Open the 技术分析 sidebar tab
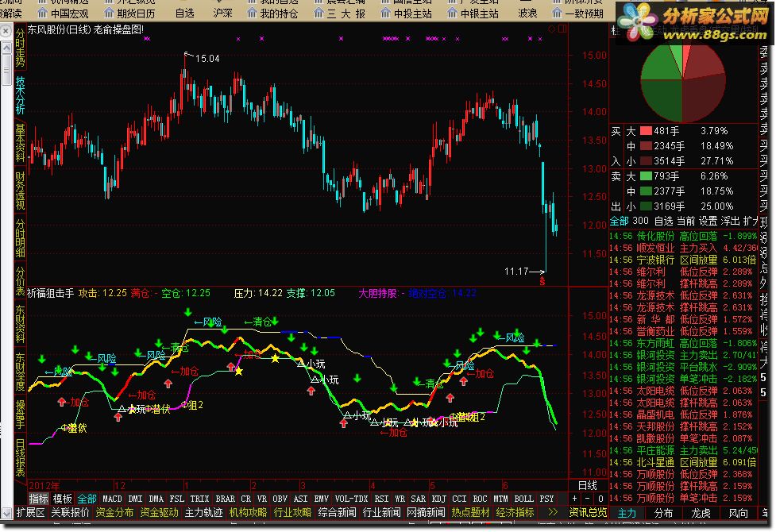The image size is (776, 532). click(x=20, y=95)
